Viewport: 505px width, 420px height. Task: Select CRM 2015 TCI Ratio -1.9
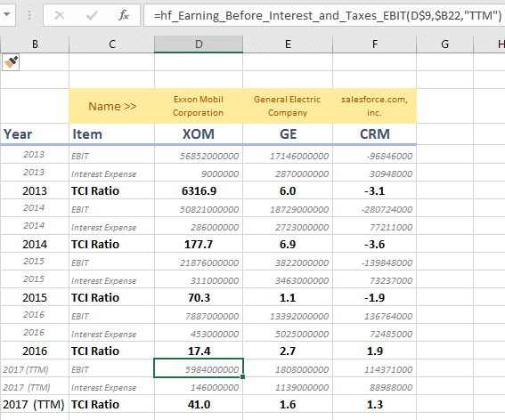coord(375,298)
